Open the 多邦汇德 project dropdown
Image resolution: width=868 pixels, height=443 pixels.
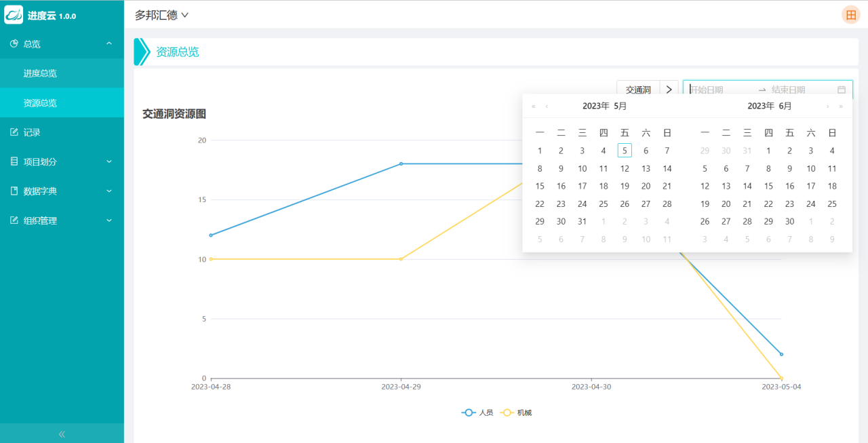click(161, 15)
